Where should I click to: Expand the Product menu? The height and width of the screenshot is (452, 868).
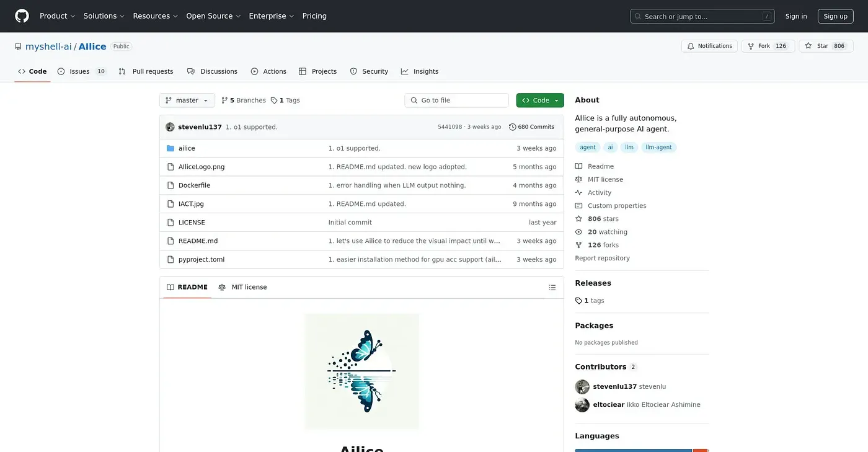click(58, 16)
